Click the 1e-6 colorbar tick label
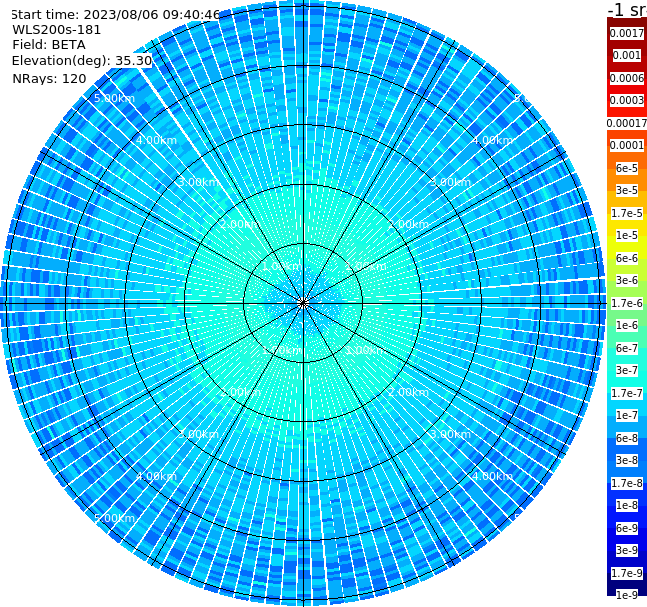This screenshot has height=607, width=647. pos(627,325)
